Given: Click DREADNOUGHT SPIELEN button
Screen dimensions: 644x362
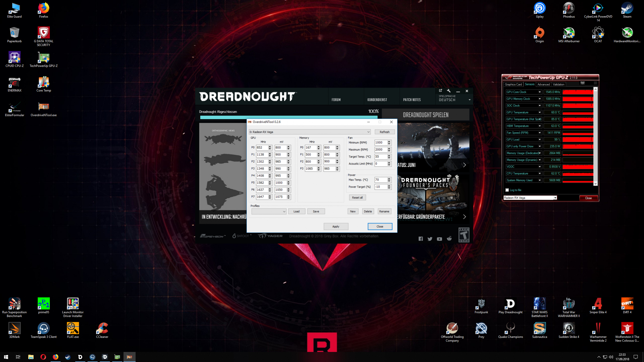Looking at the screenshot, I should (x=426, y=115).
